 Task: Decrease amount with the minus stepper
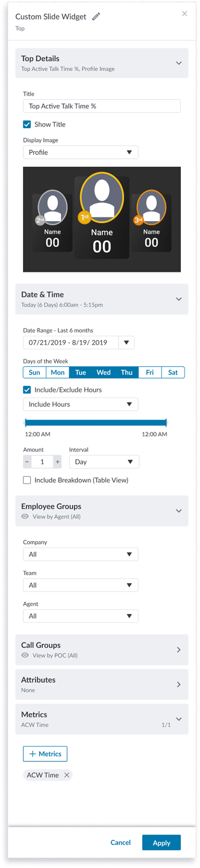[x=27, y=462]
